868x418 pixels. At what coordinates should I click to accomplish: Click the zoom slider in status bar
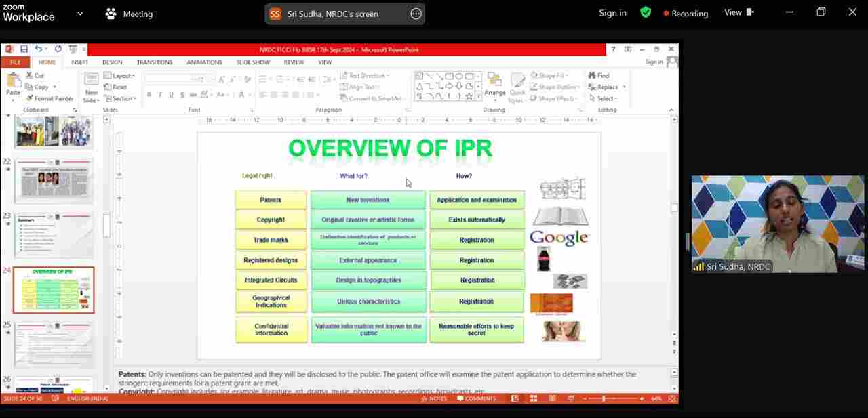point(604,399)
